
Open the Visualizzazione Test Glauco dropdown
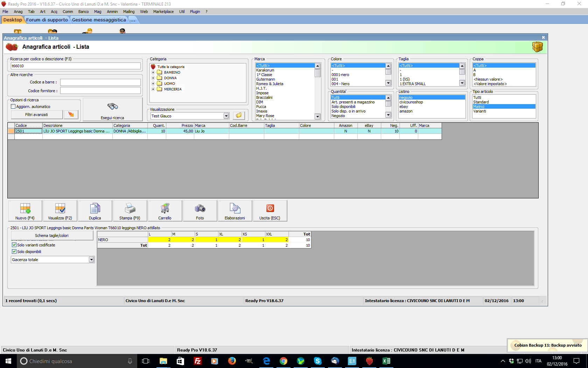[x=226, y=116]
